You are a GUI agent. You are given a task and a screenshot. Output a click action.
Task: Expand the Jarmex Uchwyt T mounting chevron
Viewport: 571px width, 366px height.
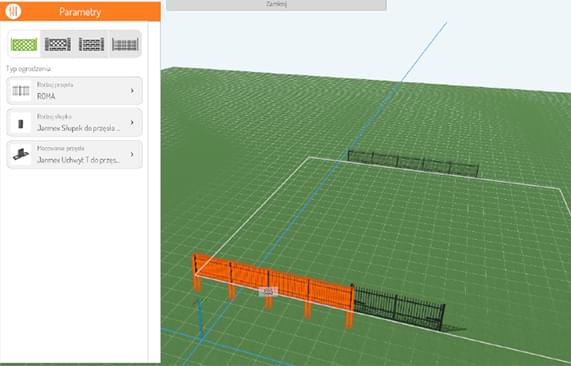click(132, 154)
